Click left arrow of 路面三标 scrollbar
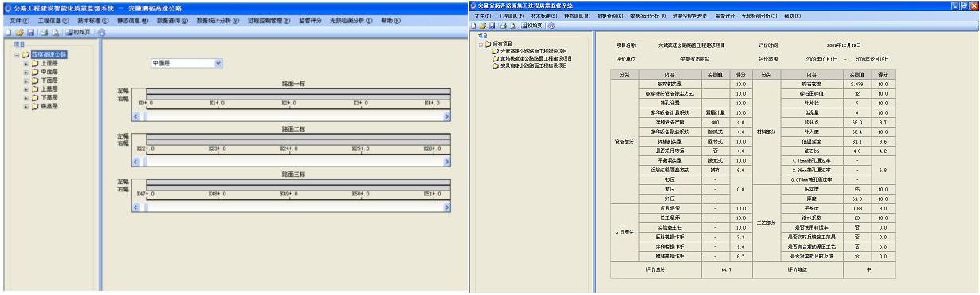 coord(135,207)
